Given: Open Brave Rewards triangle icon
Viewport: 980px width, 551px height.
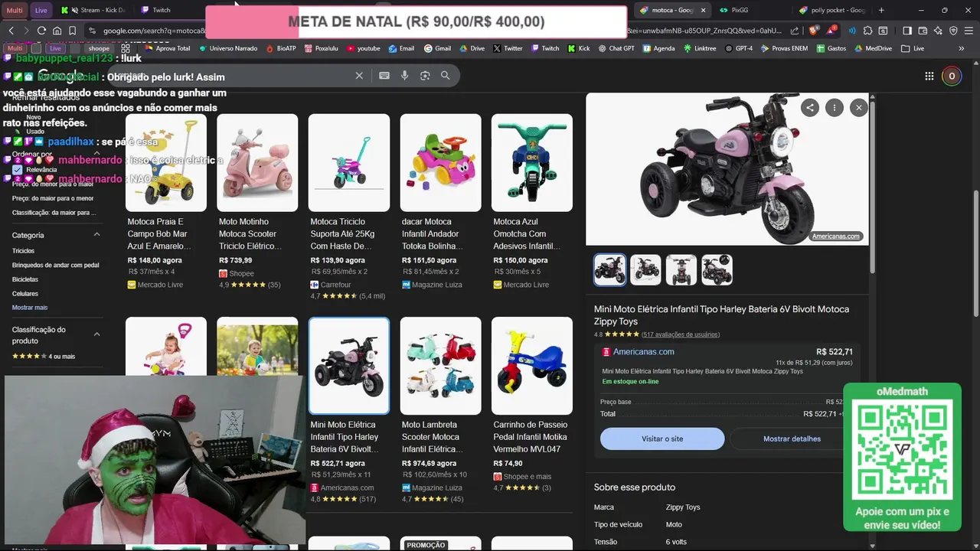Looking at the screenshot, I should (831, 31).
